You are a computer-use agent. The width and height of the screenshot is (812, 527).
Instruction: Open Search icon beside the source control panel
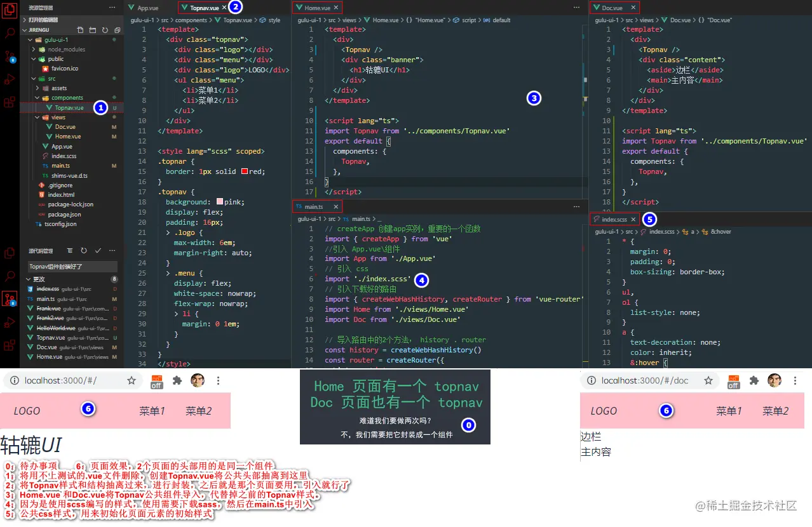coord(10,276)
